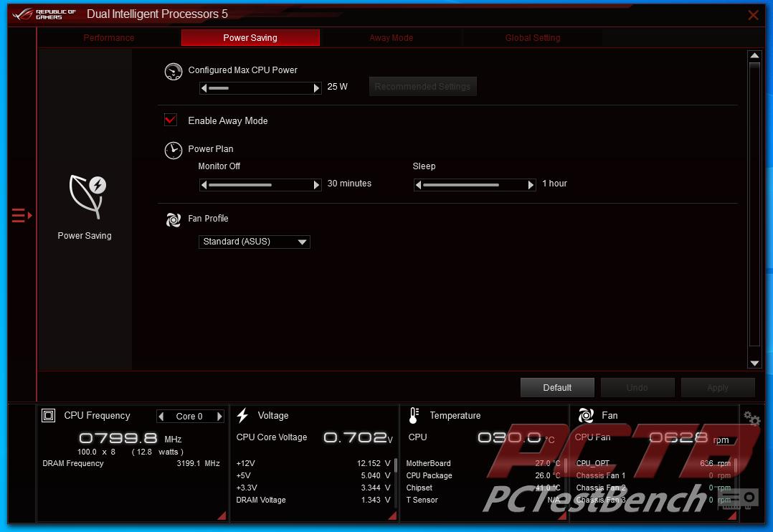Click the Fan Profile fan icon
Viewport: 773px width, 532px height.
click(173, 220)
